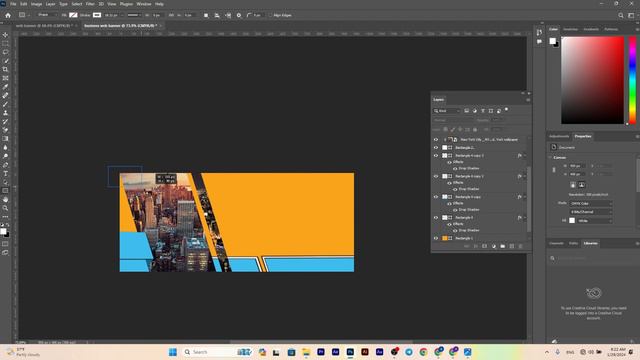
Task: Click the search icon at top right
Action: 621,16
